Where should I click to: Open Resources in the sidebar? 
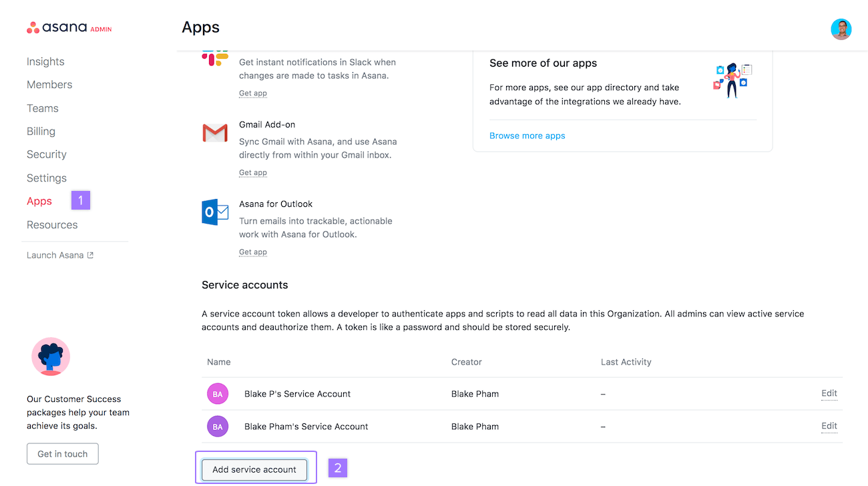pyautogui.click(x=52, y=225)
